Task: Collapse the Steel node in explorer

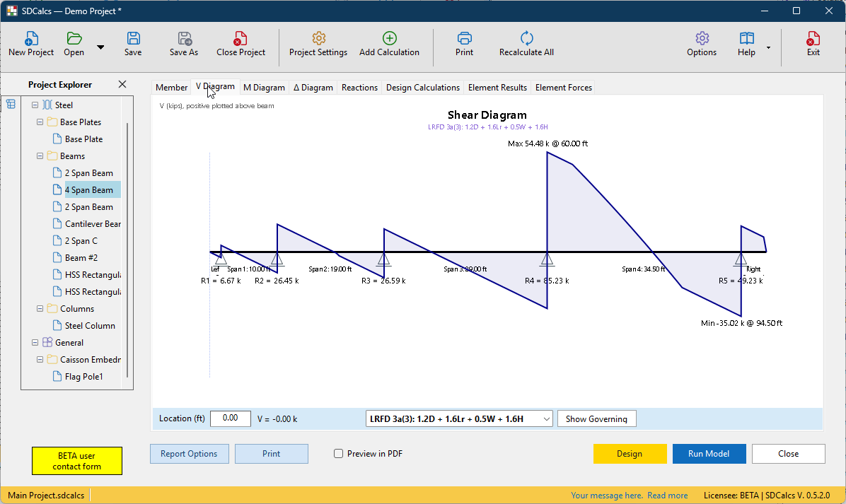Action: [35, 105]
